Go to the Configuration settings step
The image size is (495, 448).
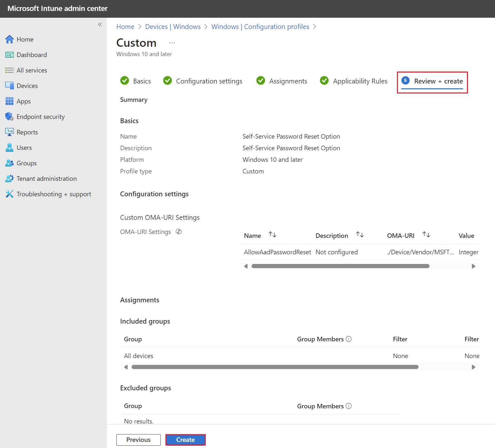tap(203, 81)
